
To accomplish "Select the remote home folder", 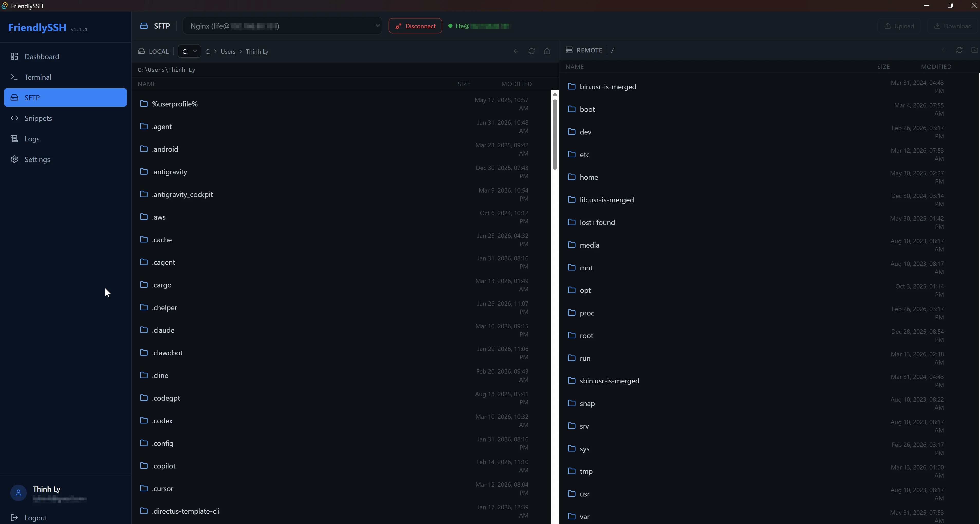I will click(769, 177).
